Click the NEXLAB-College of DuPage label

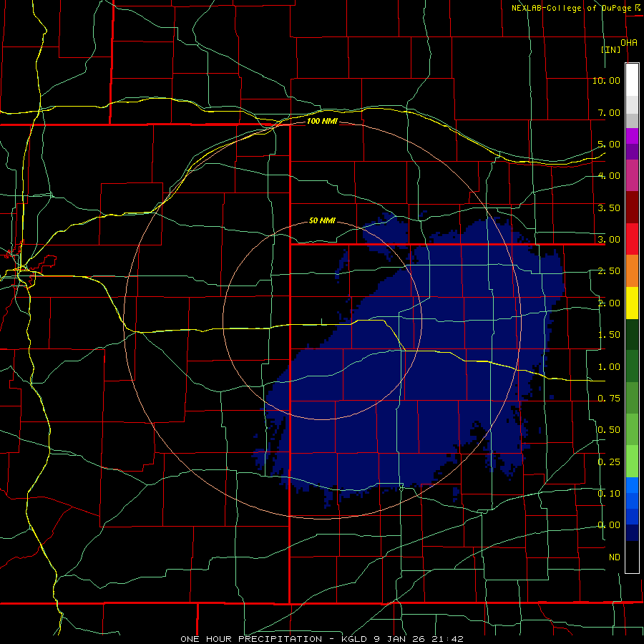click(x=571, y=8)
